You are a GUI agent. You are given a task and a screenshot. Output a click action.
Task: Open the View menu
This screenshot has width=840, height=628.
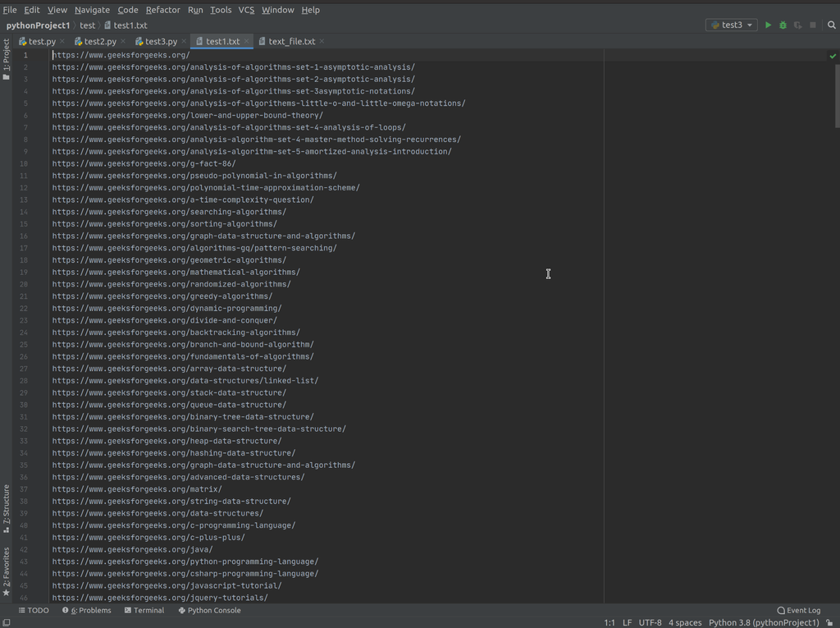pos(57,10)
